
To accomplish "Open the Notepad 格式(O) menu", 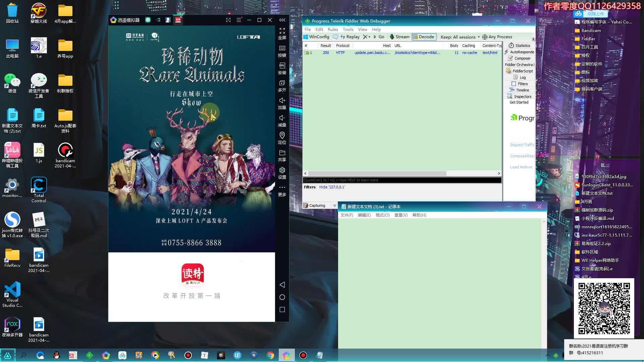I will coord(382,215).
